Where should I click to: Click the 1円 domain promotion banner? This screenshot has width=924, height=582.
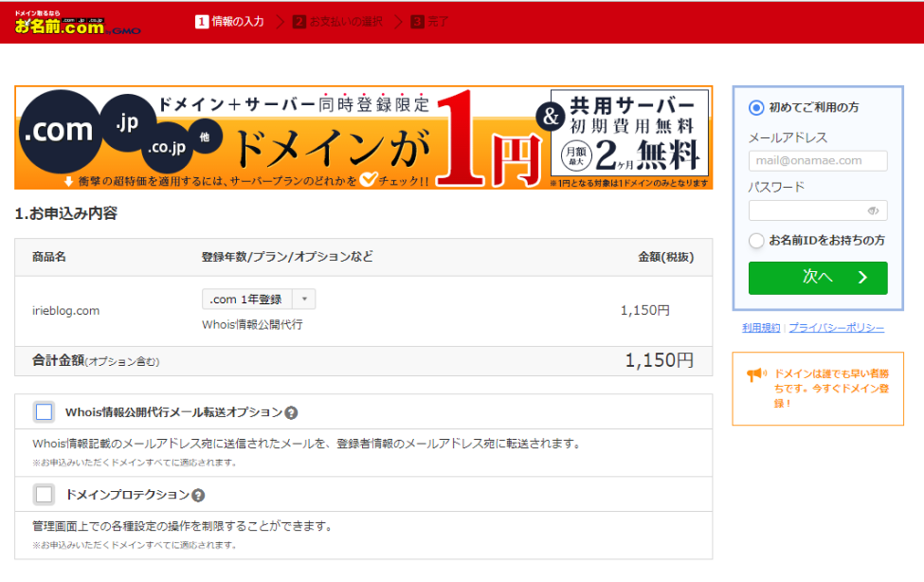tap(364, 137)
